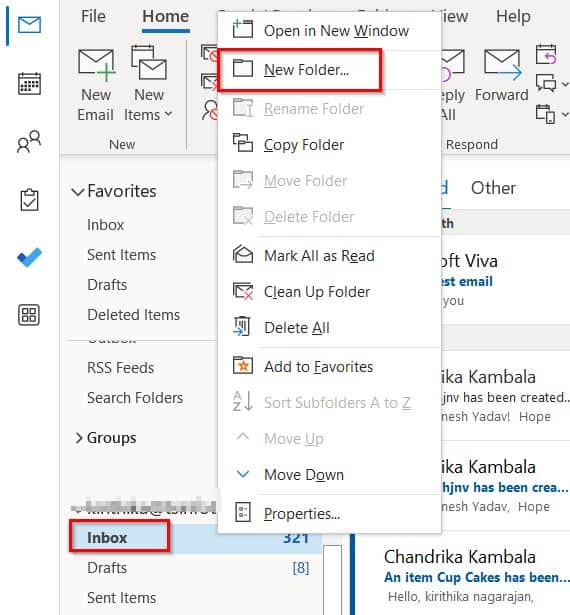Open the Viva email in the list
Viewport: 570px width, 615px height.
[x=505, y=280]
